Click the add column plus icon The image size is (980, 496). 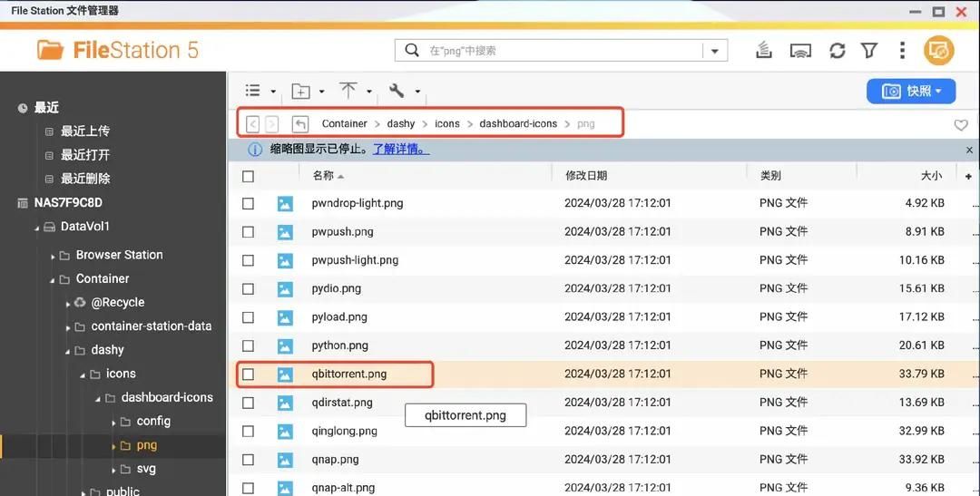[968, 176]
